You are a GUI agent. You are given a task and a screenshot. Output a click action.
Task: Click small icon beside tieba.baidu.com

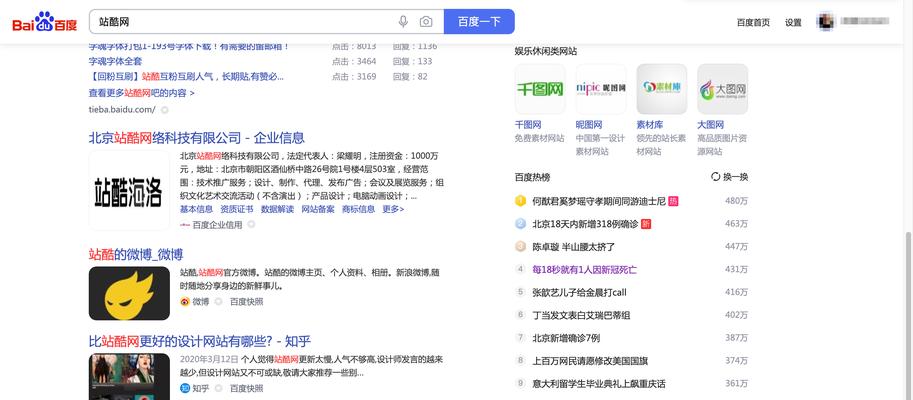pyautogui.click(x=165, y=109)
